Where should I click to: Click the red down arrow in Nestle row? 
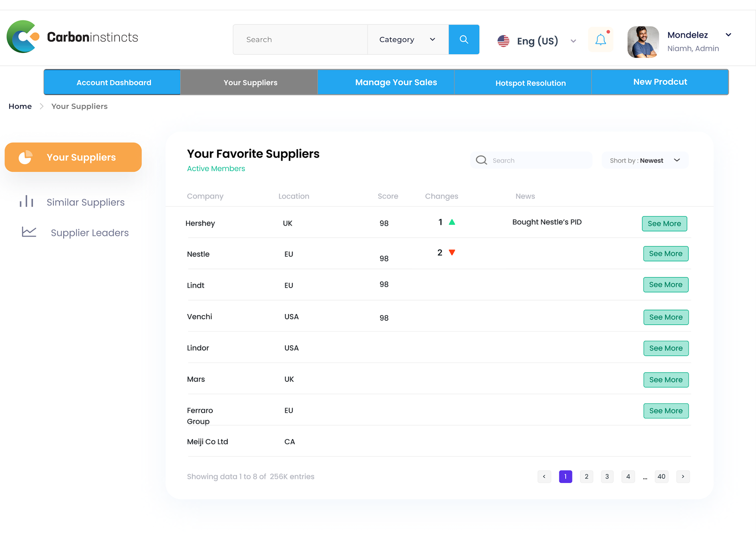point(452,252)
